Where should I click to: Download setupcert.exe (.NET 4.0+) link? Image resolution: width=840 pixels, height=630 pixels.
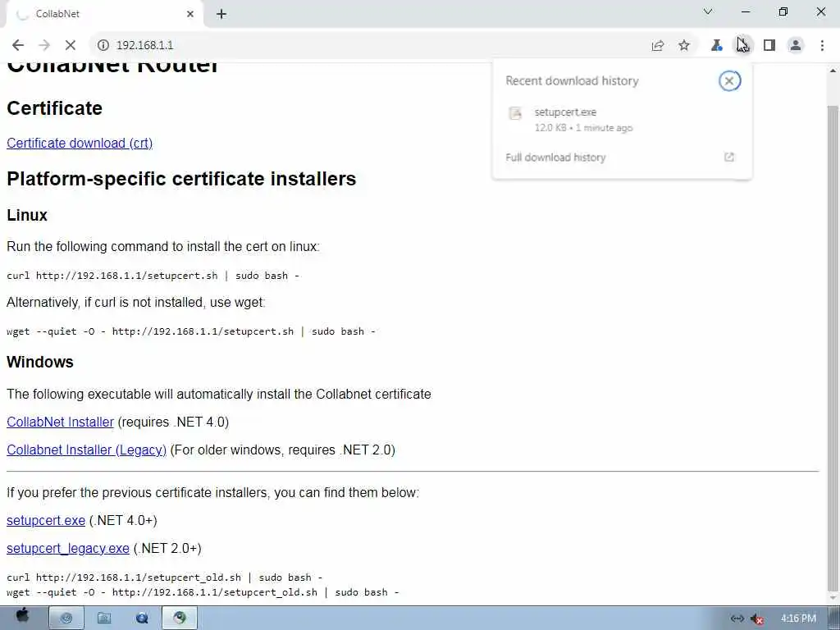pos(46,521)
